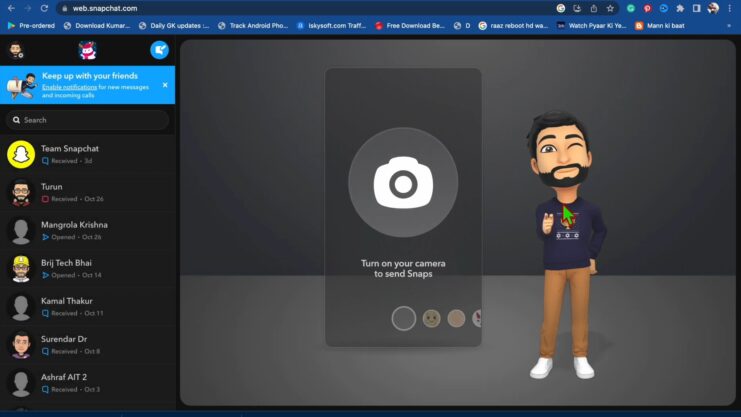Open the Chrome profile avatar
The height and width of the screenshot is (417, 741).
(713, 8)
